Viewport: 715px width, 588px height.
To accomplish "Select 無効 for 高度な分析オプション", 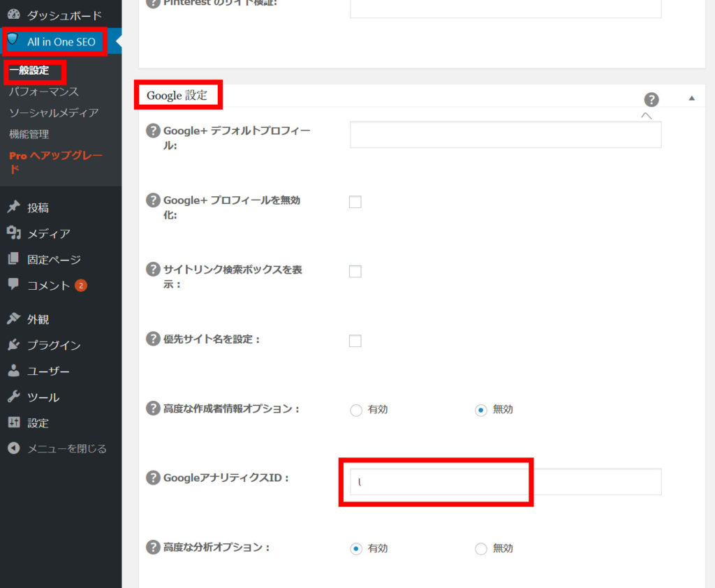I will click(480, 548).
